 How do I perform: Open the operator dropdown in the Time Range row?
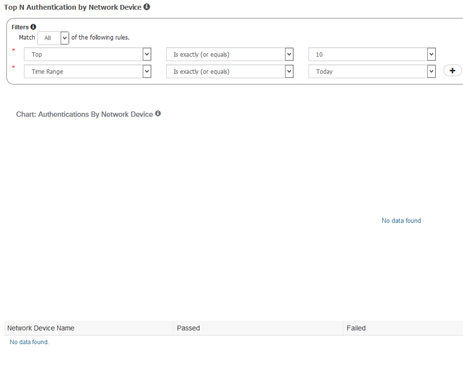[230, 71]
